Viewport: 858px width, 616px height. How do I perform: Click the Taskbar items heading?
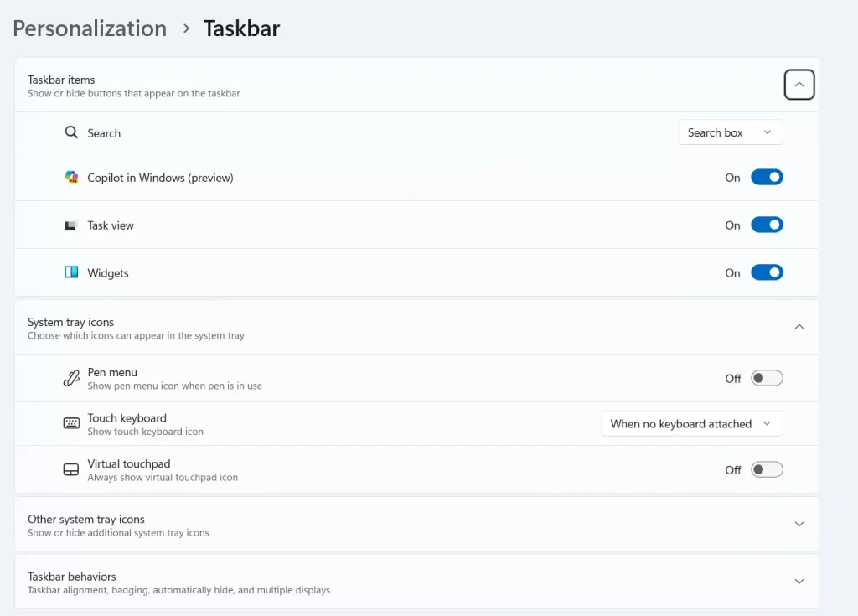coord(61,80)
